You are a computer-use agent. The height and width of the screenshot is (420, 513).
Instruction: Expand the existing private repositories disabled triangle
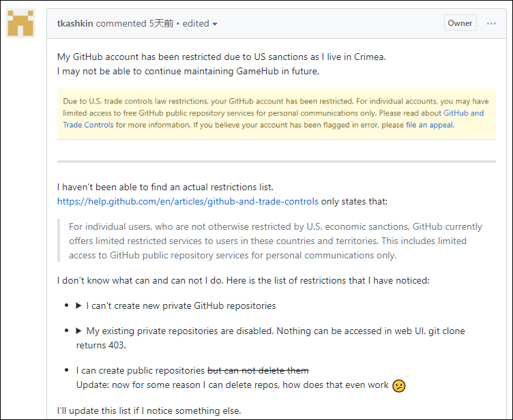pyautogui.click(x=79, y=331)
